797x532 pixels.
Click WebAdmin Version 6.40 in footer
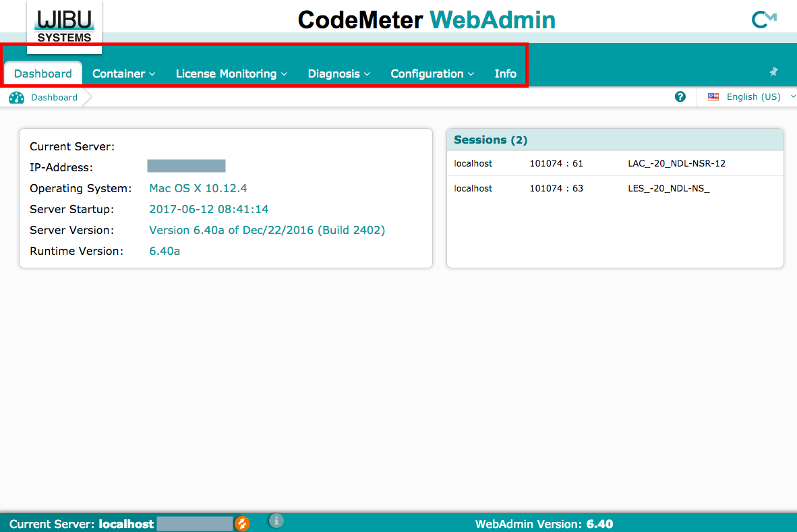[544, 524]
